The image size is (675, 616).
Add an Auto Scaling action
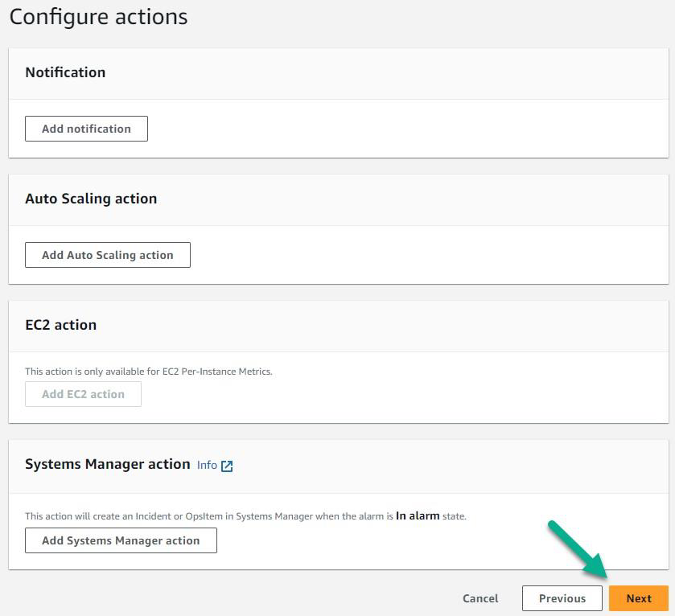(x=108, y=255)
